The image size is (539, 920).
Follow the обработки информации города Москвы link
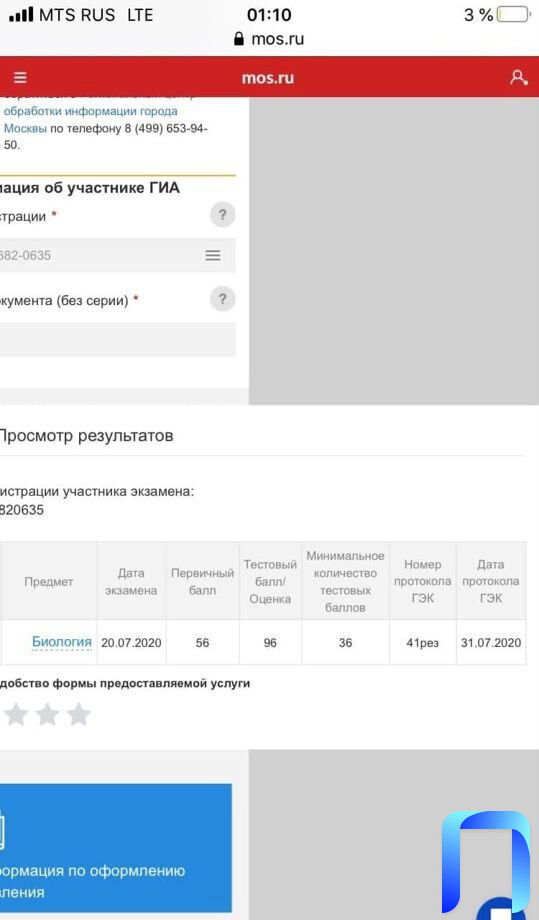pos(91,119)
